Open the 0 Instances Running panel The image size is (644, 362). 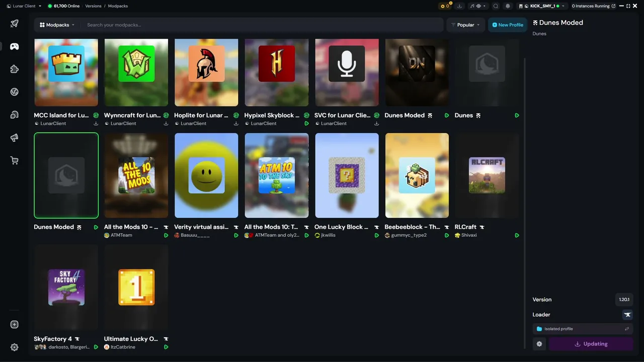(593, 6)
